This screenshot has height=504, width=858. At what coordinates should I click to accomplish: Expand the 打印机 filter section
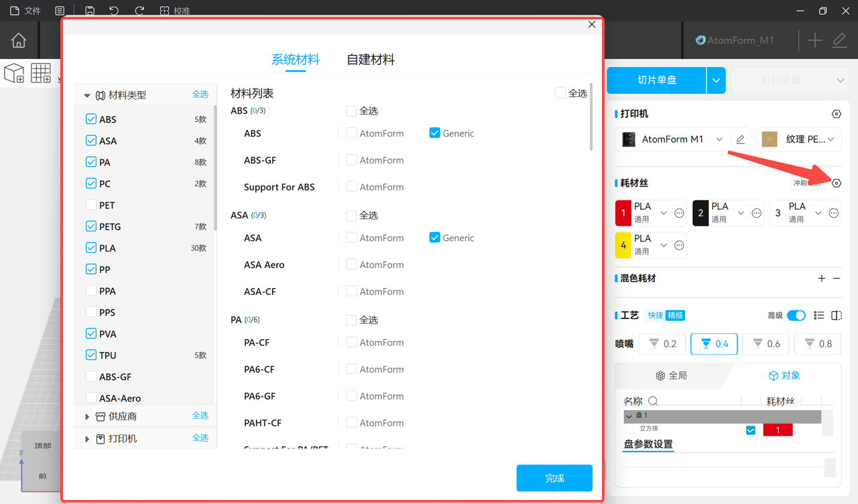[x=87, y=438]
